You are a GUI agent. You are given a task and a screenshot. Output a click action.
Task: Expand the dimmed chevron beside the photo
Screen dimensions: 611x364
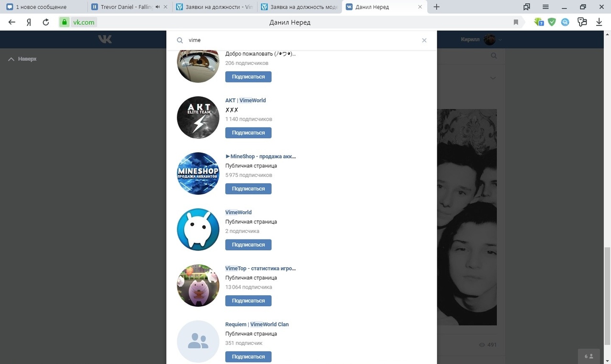click(x=494, y=78)
